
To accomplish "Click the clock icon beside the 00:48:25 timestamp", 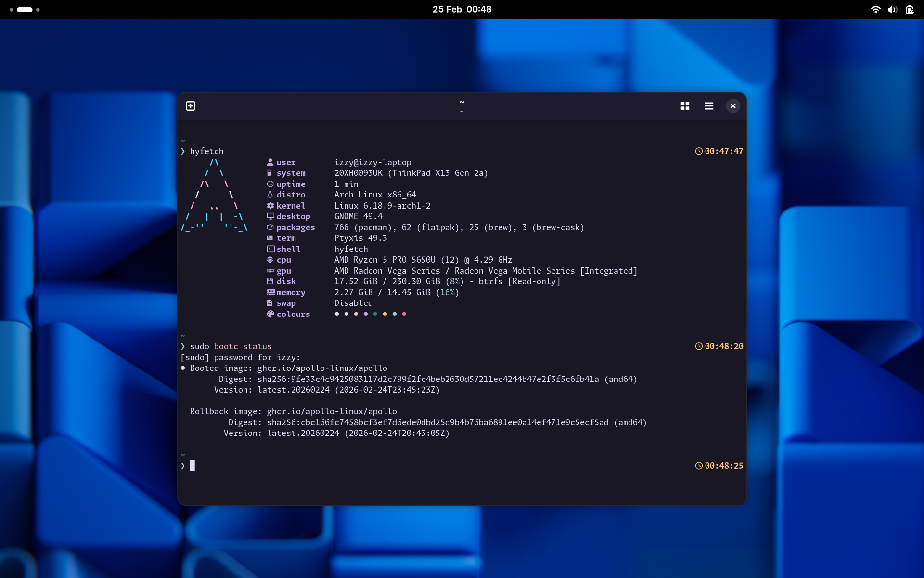I will pos(699,466).
